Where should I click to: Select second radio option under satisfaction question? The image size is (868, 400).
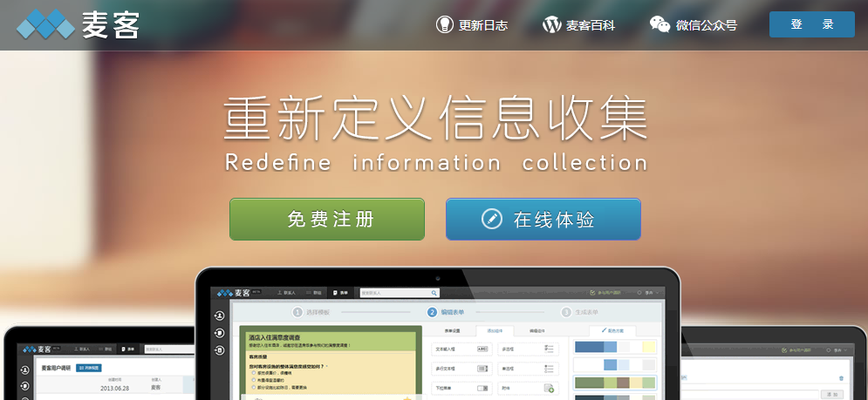[x=254, y=380]
